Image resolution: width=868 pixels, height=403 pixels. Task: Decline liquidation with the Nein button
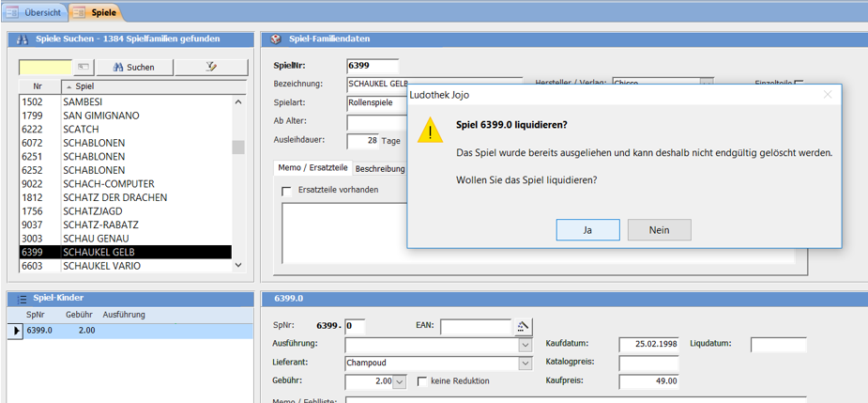[x=660, y=229]
